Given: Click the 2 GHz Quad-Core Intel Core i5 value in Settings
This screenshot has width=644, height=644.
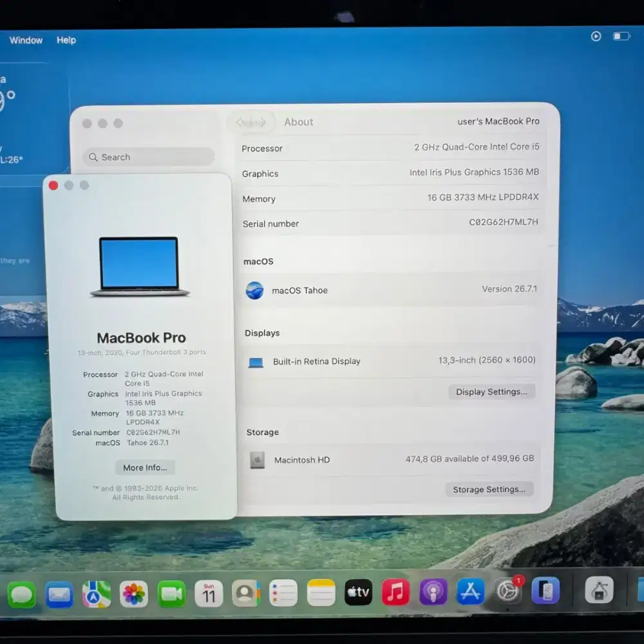Looking at the screenshot, I should pos(477,147).
